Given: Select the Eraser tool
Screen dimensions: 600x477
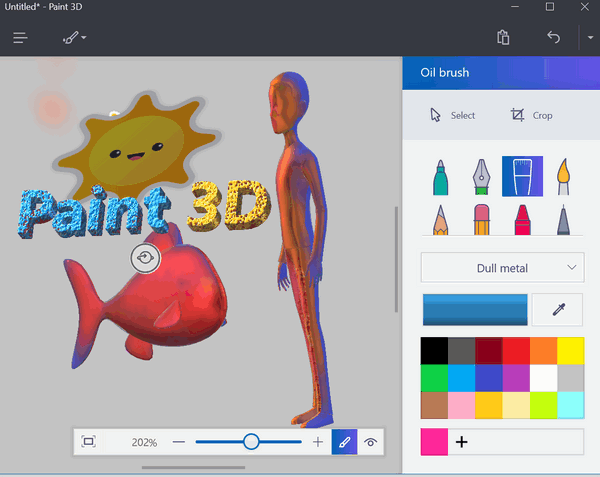Looking at the screenshot, I should (481, 220).
